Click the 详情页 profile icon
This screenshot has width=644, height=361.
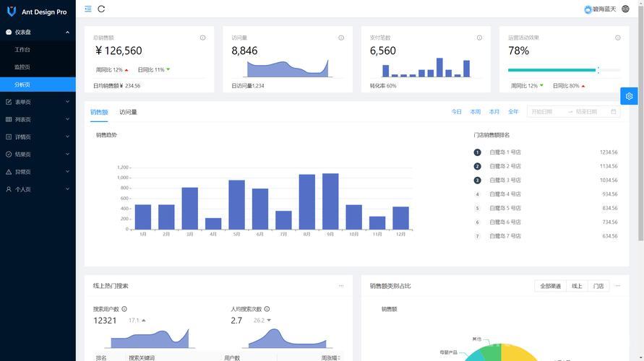tap(9, 137)
